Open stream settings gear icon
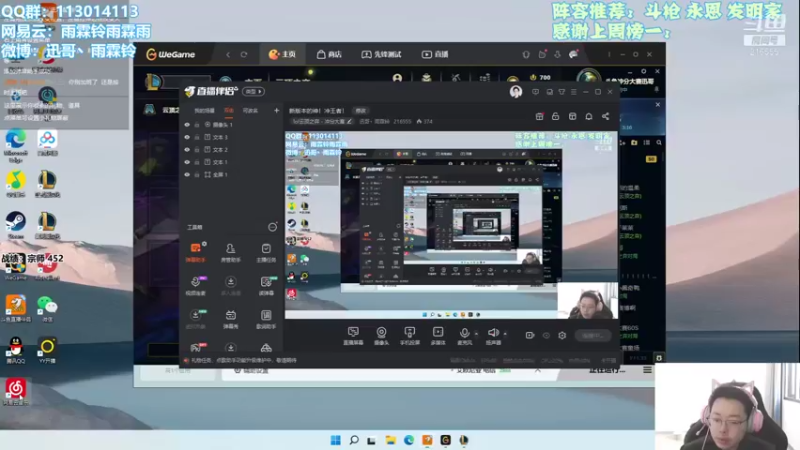The width and height of the screenshot is (800, 450). point(562,335)
